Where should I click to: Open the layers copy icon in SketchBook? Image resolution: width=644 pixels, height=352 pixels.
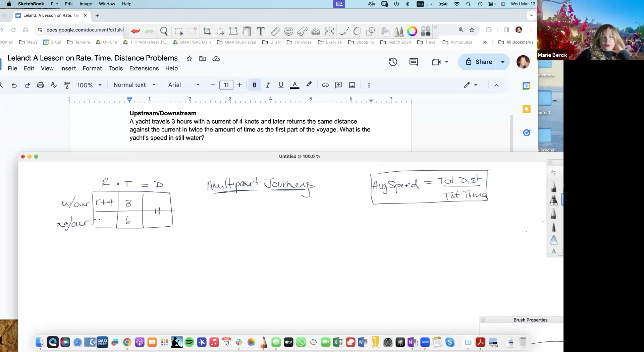(385, 32)
